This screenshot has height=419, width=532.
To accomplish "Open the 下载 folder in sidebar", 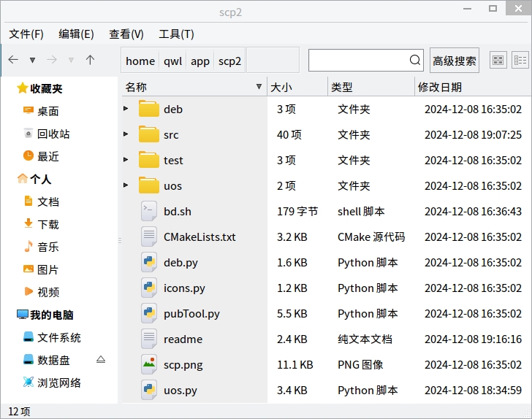I will [48, 225].
